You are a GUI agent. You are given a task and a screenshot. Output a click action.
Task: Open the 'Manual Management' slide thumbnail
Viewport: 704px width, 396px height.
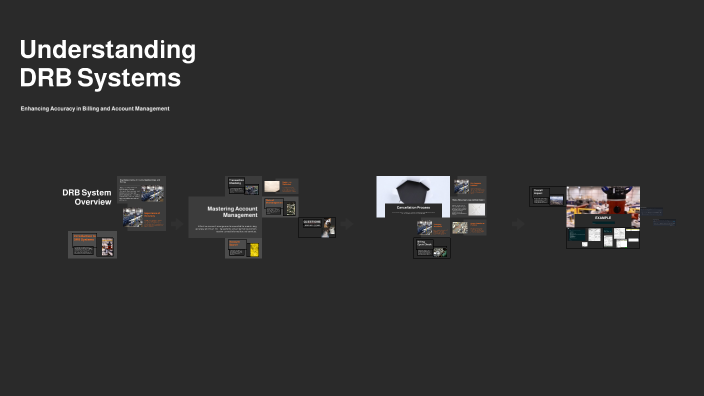[x=281, y=207]
